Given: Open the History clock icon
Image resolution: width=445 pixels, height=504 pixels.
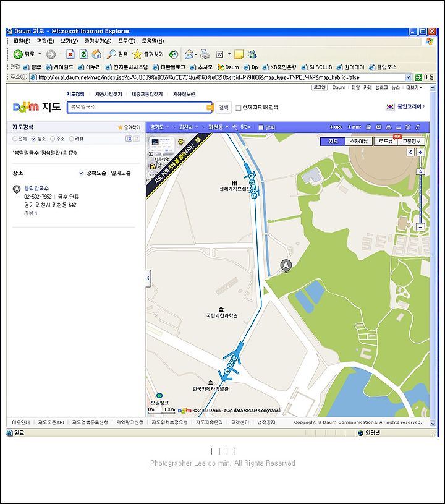Looking at the screenshot, I should 174,54.
